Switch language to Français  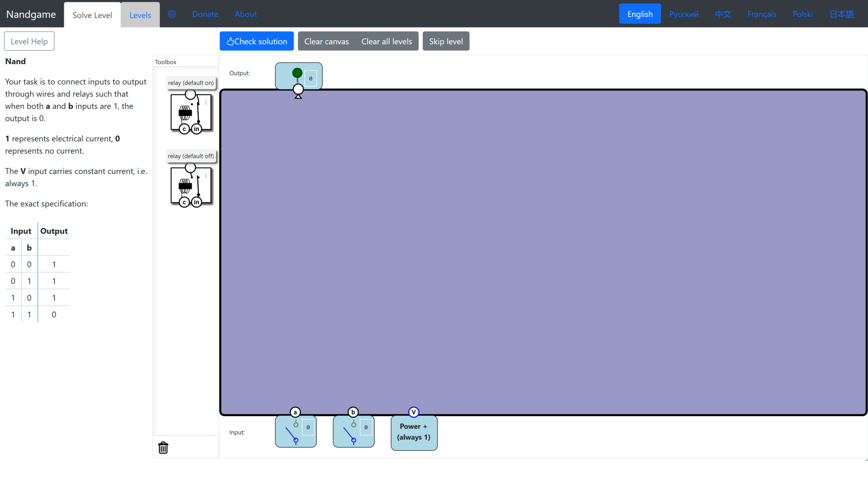(761, 14)
